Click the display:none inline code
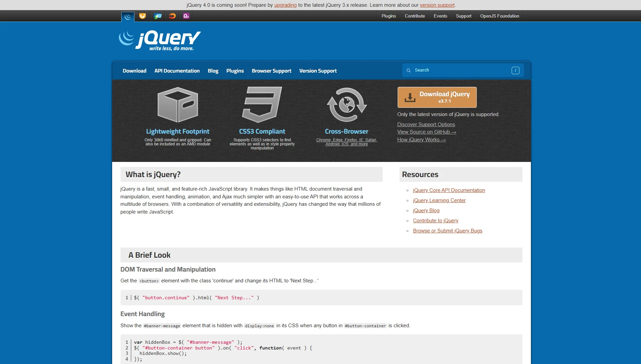641x364 pixels. coord(259,326)
